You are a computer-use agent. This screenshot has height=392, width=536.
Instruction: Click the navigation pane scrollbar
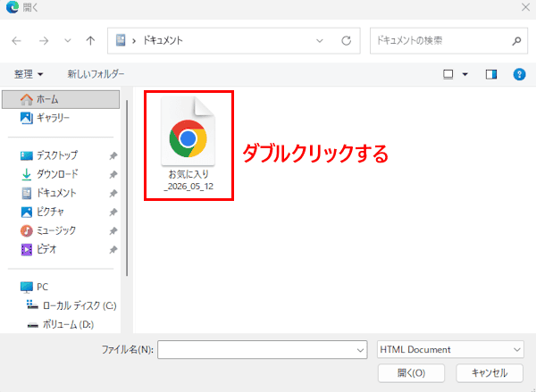(127, 188)
